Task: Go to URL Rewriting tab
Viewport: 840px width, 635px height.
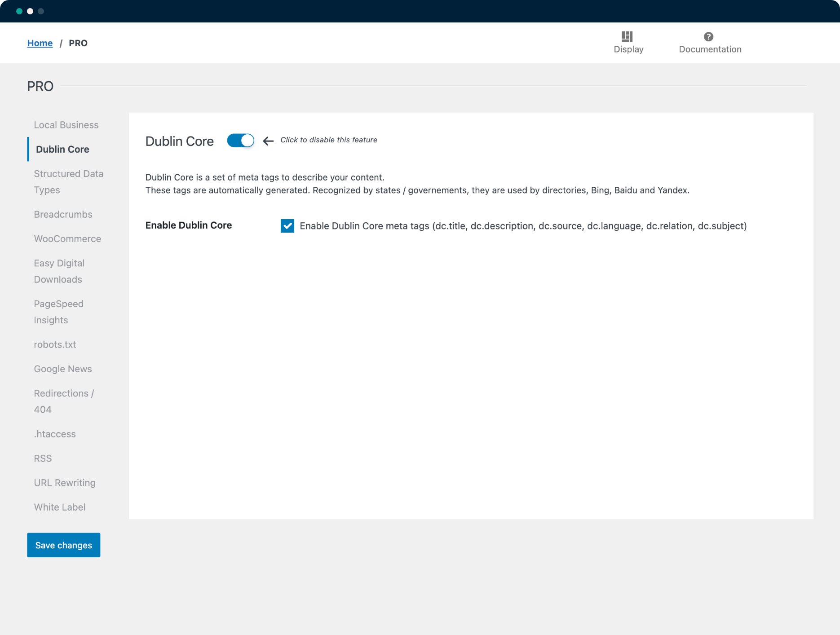Action: pyautogui.click(x=65, y=483)
